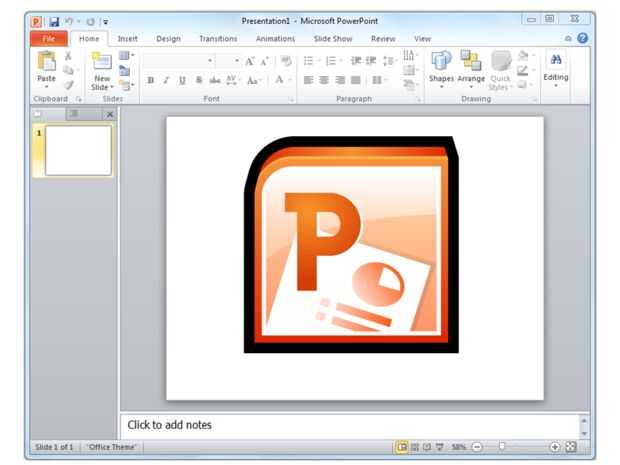Open Character Spacing dropdown
This screenshot has height=465, width=620.
coord(233,80)
